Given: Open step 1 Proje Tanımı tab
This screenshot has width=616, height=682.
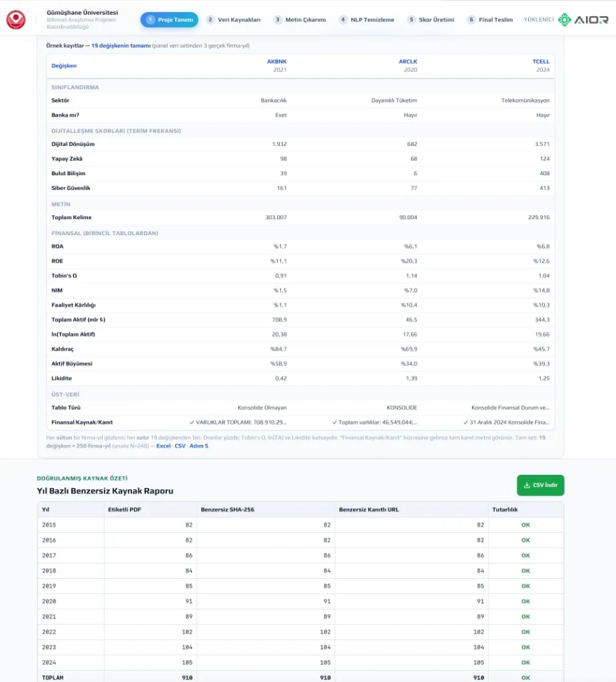Looking at the screenshot, I should tap(169, 19).
